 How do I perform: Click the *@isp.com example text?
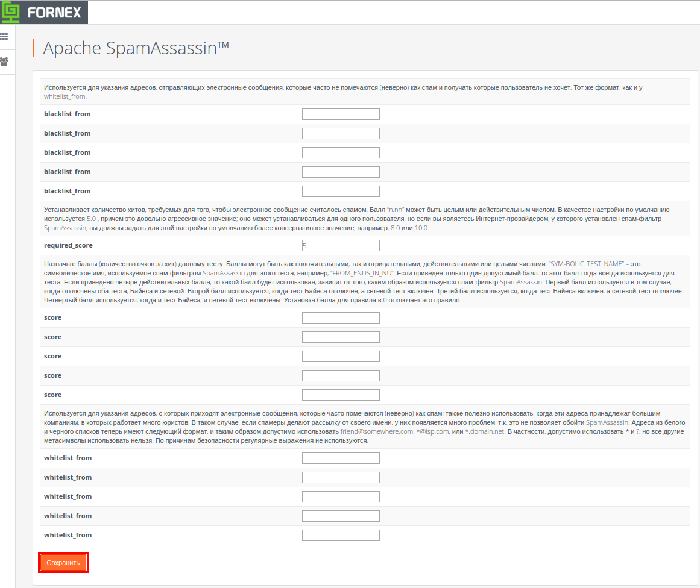432,431
